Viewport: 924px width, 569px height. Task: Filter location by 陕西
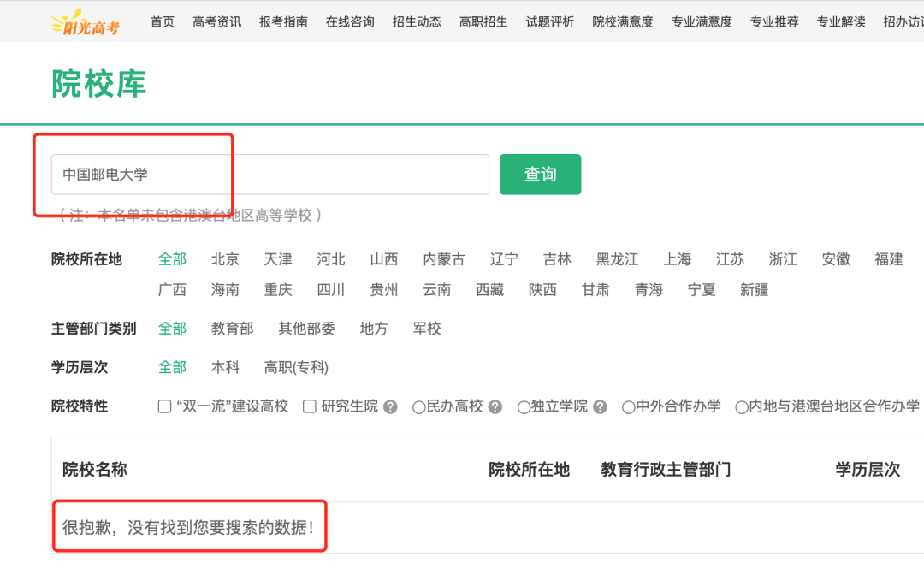542,290
